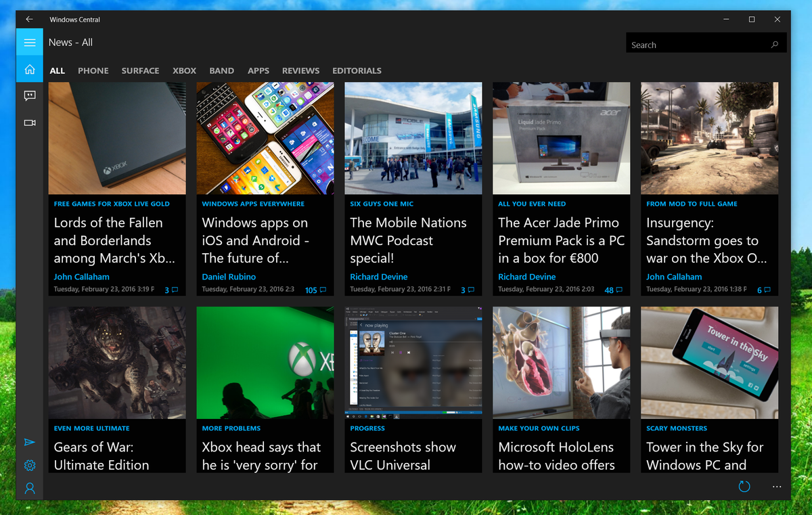
Task: Click inside the Search input field
Action: pyautogui.click(x=690, y=43)
